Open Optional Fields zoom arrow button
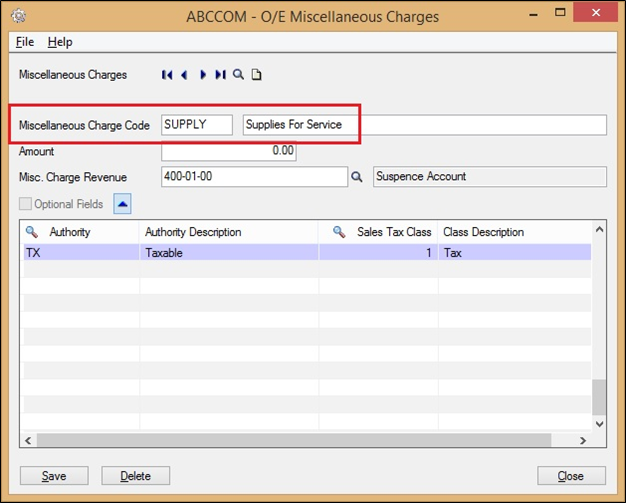634x503 pixels. pos(123,203)
